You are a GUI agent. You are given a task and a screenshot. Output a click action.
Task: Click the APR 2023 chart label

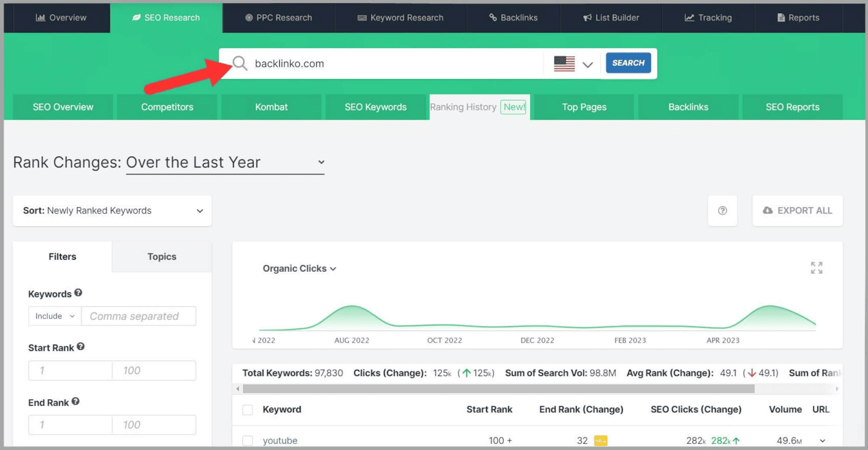pos(723,340)
